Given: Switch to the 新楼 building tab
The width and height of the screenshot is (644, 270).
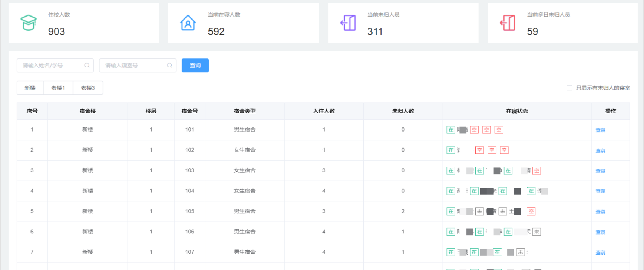Looking at the screenshot, I should tap(30, 88).
